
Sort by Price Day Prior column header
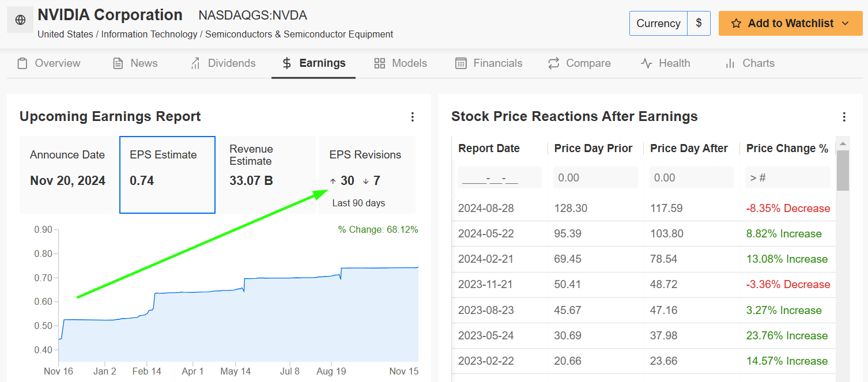click(593, 149)
